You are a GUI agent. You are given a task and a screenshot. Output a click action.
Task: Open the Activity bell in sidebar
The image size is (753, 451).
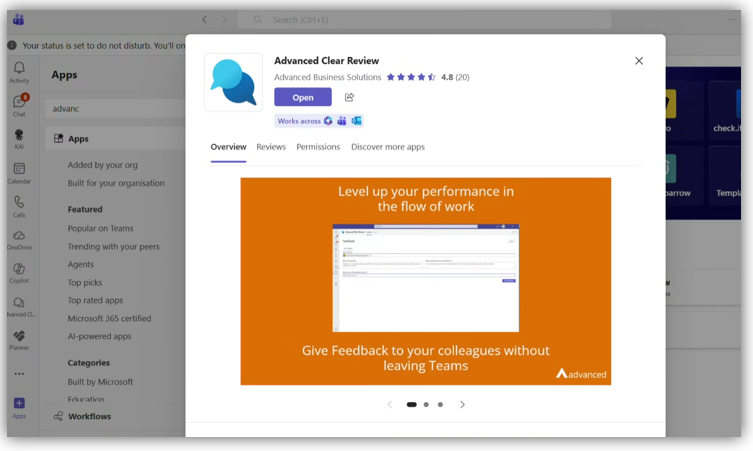(19, 73)
